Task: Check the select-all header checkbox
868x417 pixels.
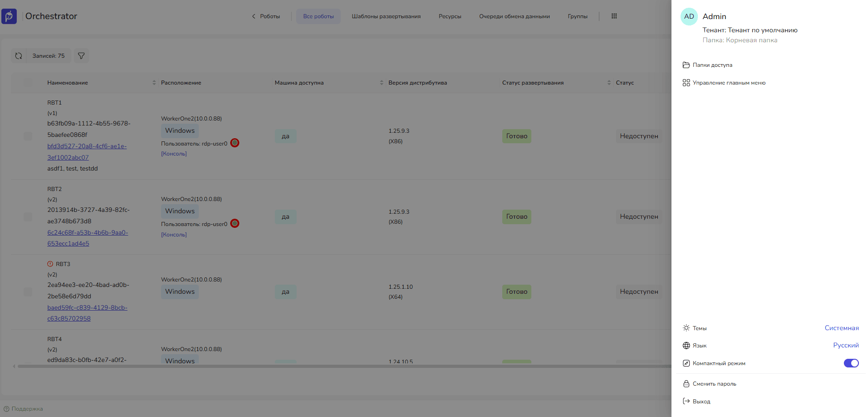Action: [x=28, y=83]
